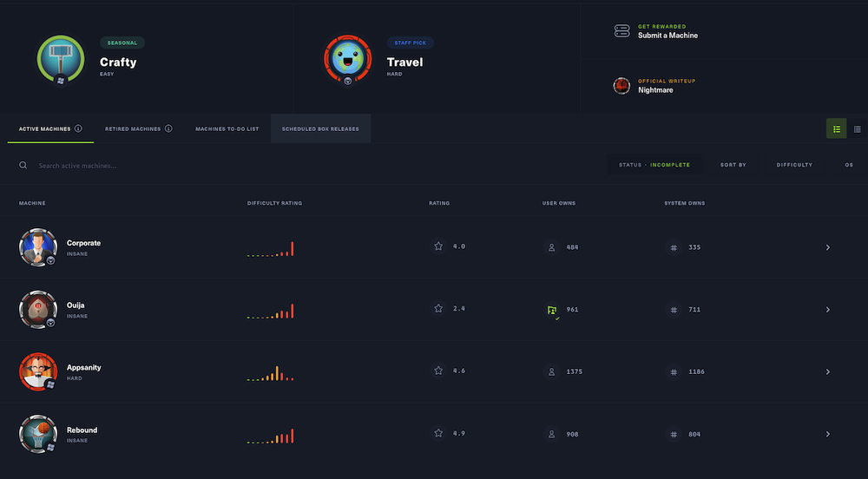Screen dimensions: 868x479
Task: Click the Retired Machines info icon
Action: (x=168, y=128)
